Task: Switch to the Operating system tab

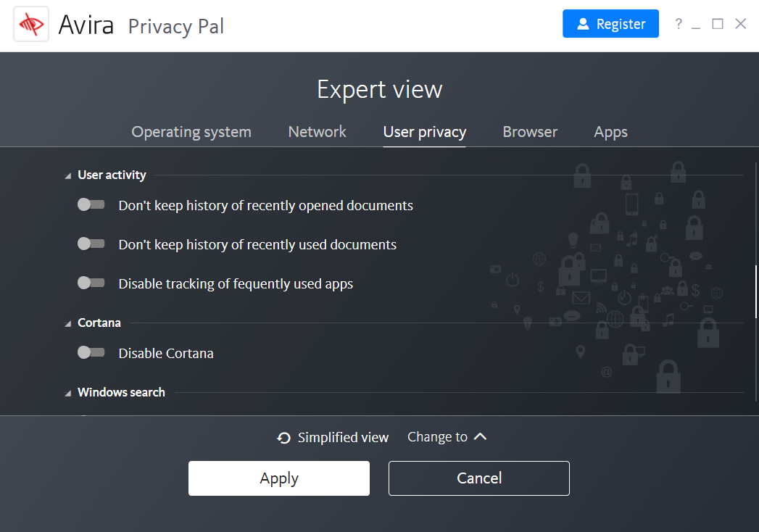Action: click(191, 132)
